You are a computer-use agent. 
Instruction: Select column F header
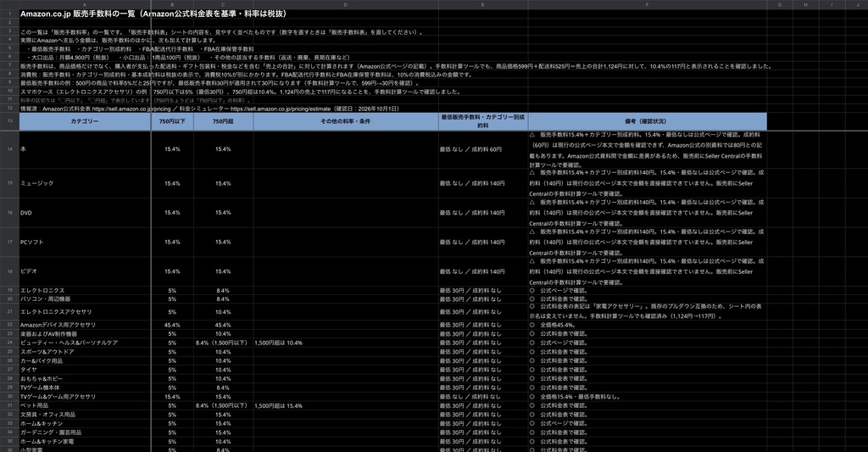pos(647,4)
